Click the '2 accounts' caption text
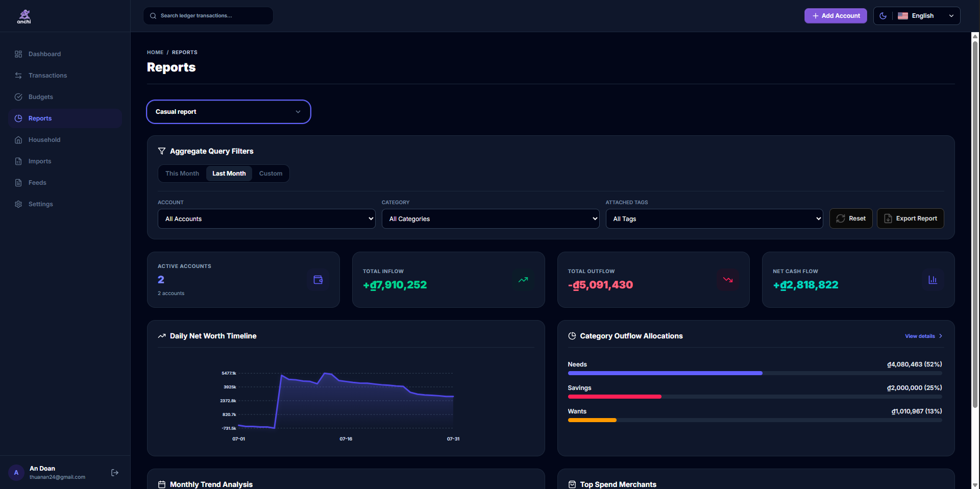Viewport: 980px width, 489px height. (171, 294)
